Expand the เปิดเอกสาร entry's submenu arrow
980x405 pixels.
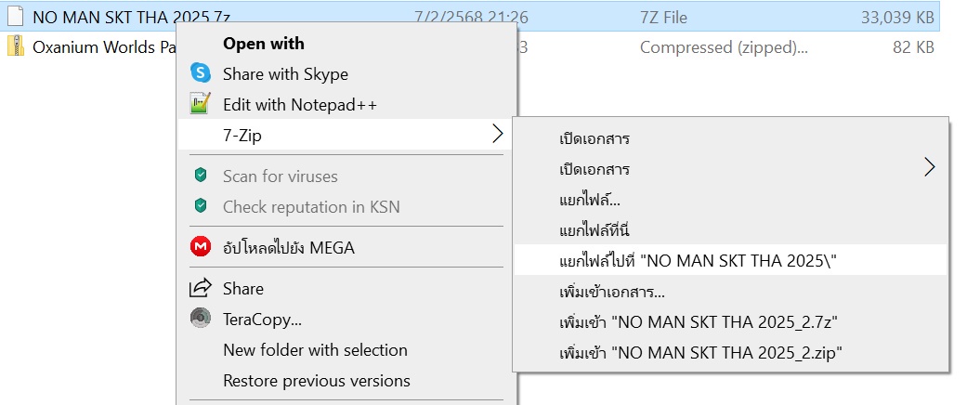tap(929, 168)
